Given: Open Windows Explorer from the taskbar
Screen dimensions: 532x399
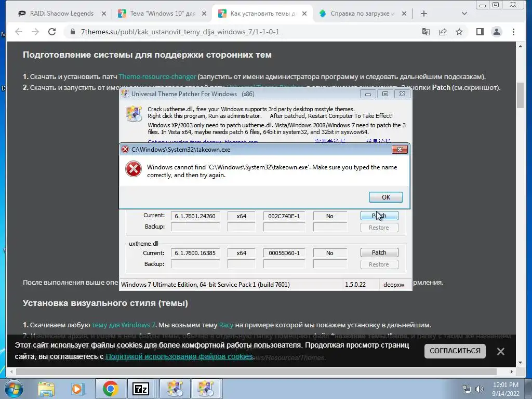Looking at the screenshot, I should click(46, 389).
